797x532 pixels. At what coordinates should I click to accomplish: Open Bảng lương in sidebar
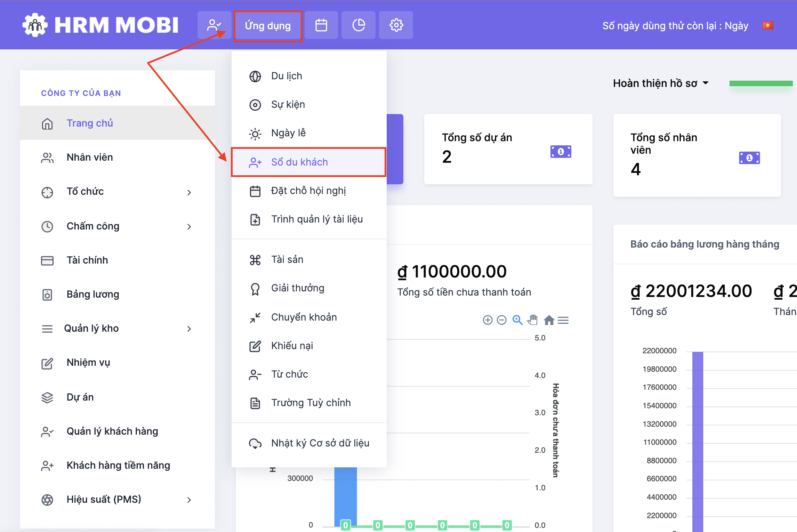coord(118,294)
